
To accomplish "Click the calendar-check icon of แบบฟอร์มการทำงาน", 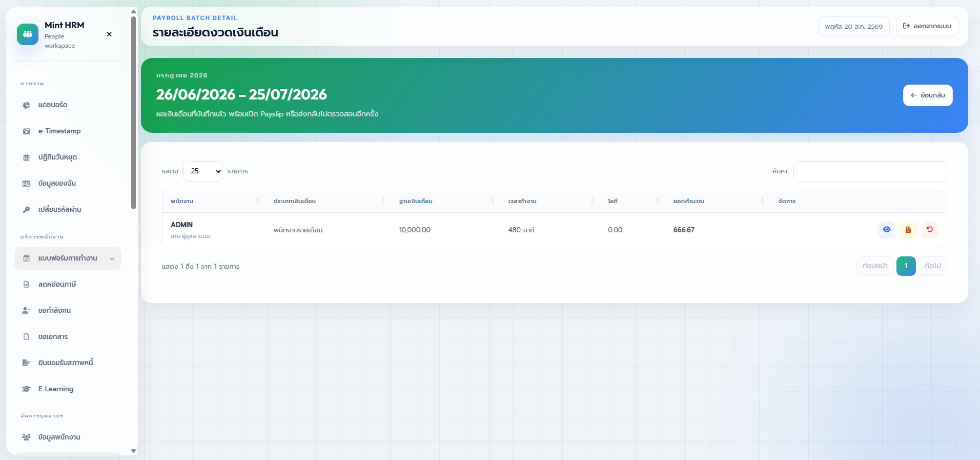I will pos(26,258).
